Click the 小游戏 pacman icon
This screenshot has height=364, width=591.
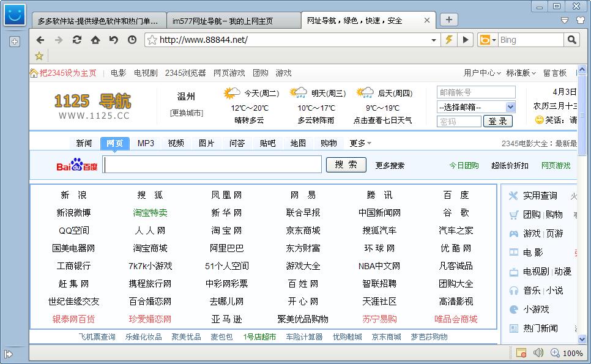tap(514, 310)
